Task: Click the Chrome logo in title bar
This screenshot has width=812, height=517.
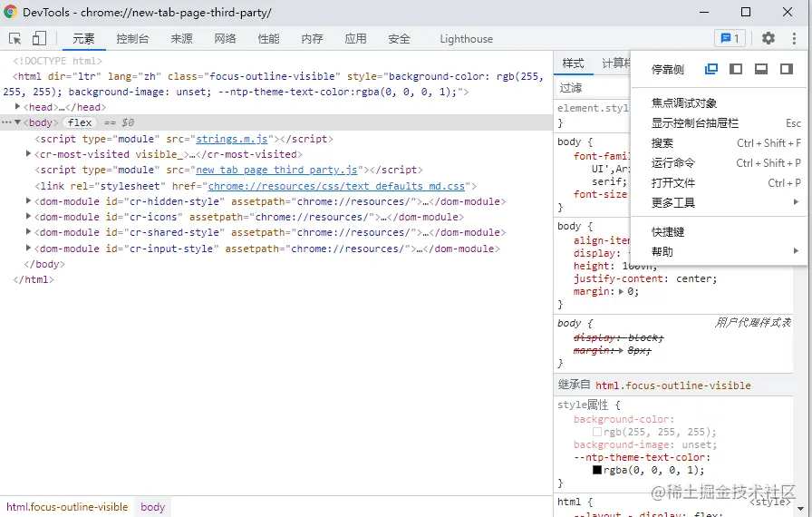Action: [10, 12]
